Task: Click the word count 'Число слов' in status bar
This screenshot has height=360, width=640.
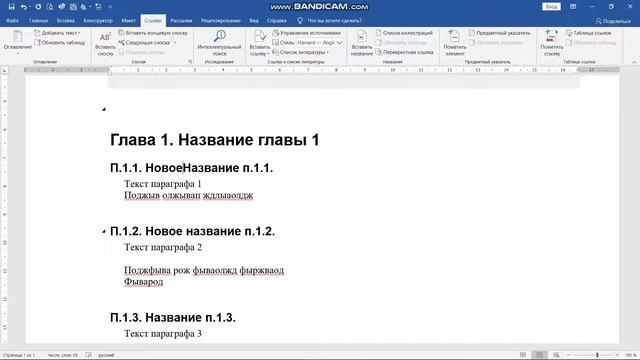Action: (62, 355)
